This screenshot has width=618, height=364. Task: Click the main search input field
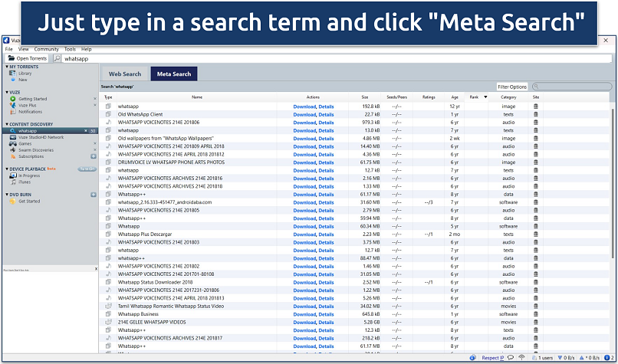coord(337,59)
